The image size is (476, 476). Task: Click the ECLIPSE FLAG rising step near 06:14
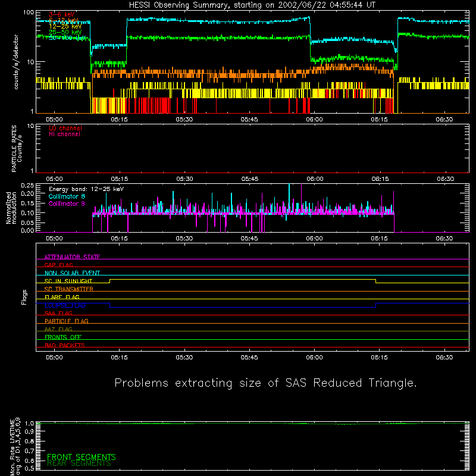click(x=376, y=305)
